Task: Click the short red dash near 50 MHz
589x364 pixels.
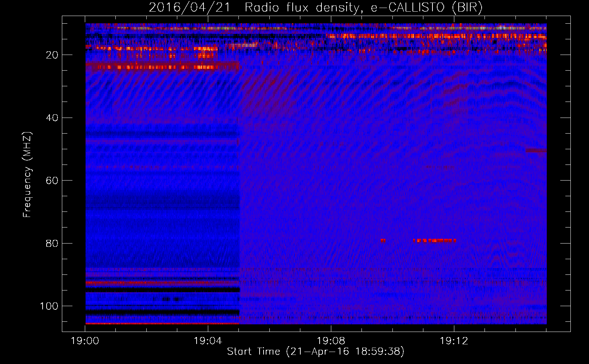Action: point(536,150)
